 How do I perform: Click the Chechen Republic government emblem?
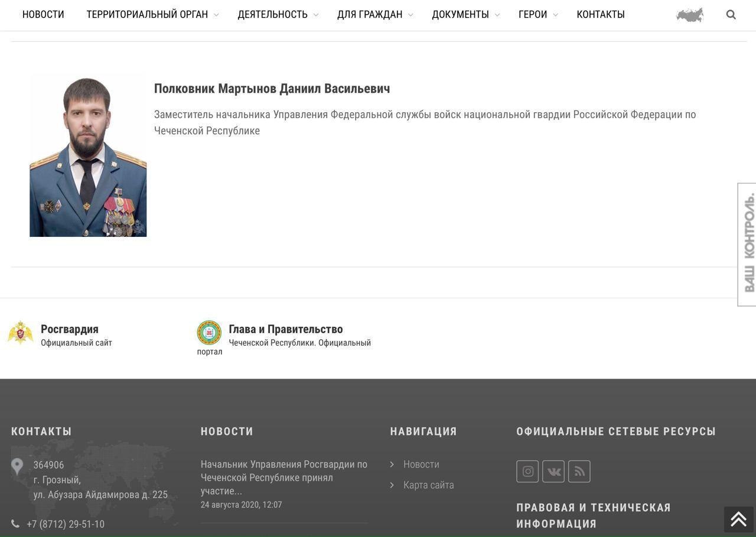pyautogui.click(x=209, y=333)
